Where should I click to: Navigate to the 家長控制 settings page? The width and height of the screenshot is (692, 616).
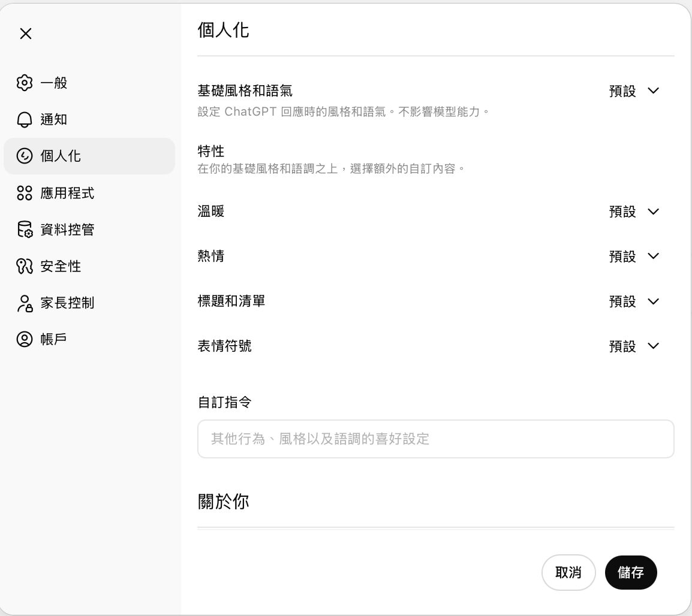[x=66, y=303]
